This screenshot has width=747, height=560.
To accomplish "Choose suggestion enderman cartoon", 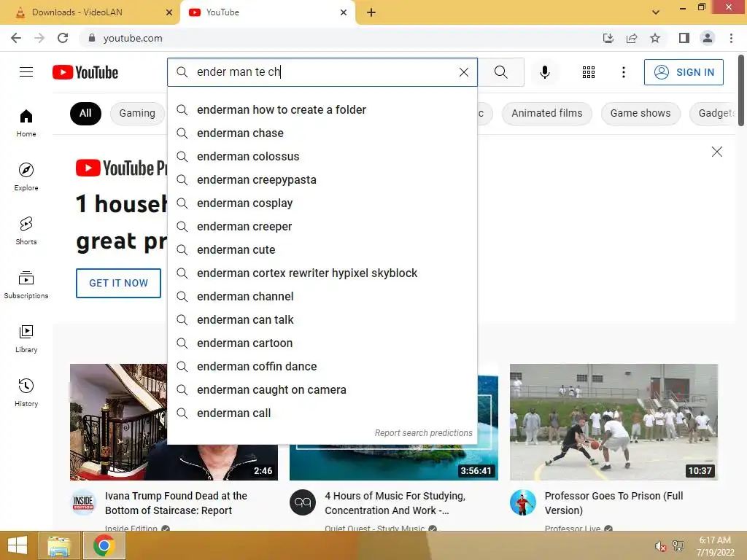I will [x=322, y=343].
